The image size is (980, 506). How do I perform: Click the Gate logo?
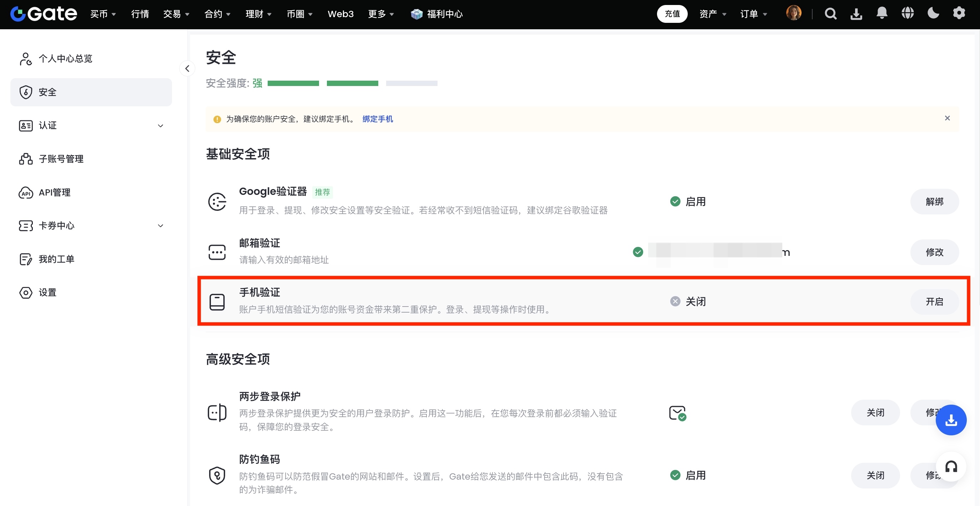(x=44, y=14)
